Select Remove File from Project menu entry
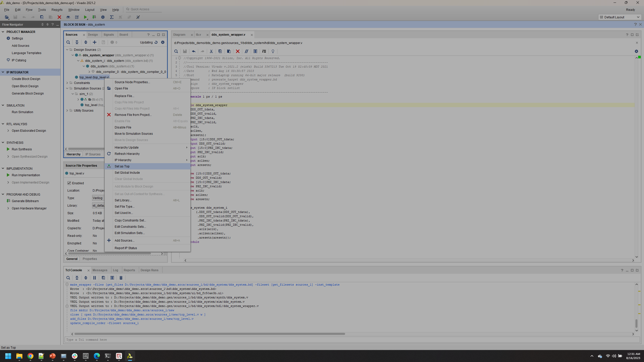Screen dimensions: 644x362 [147, 115]
